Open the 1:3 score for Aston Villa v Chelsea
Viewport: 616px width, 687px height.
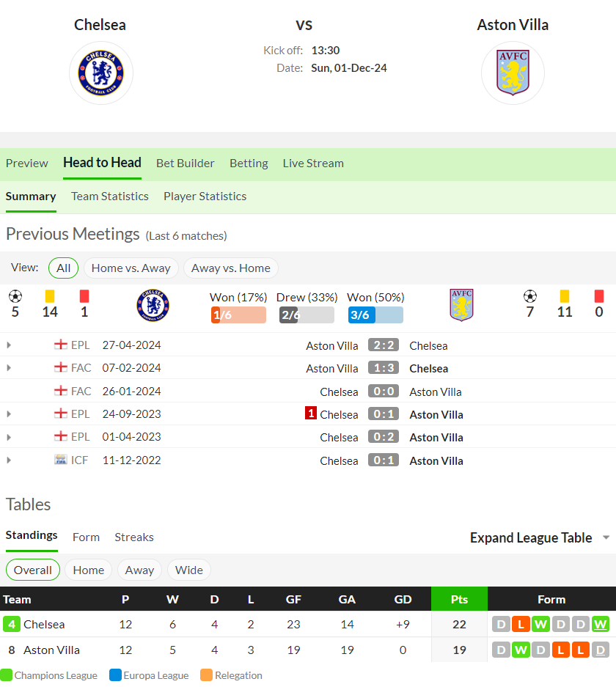[x=384, y=367]
